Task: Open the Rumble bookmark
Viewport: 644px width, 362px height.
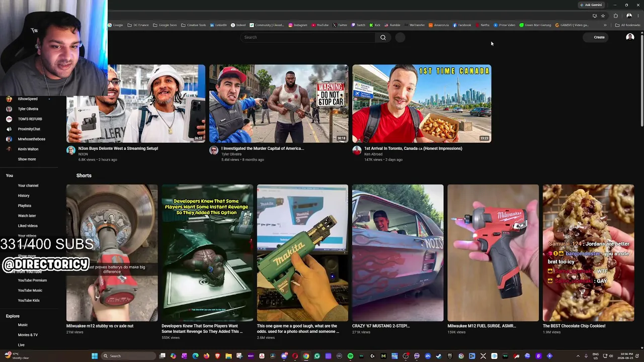Action: (392, 25)
